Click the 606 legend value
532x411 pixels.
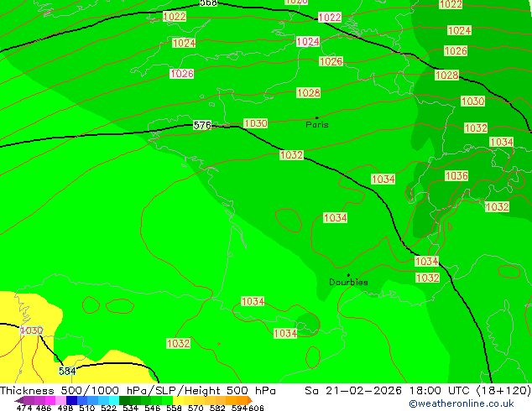click(x=256, y=408)
